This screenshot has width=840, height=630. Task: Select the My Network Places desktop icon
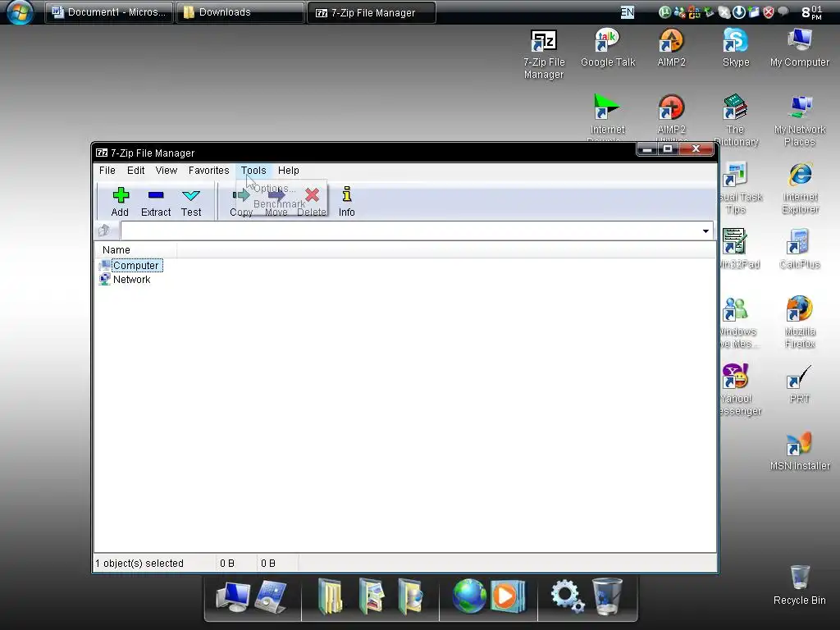[799, 121]
